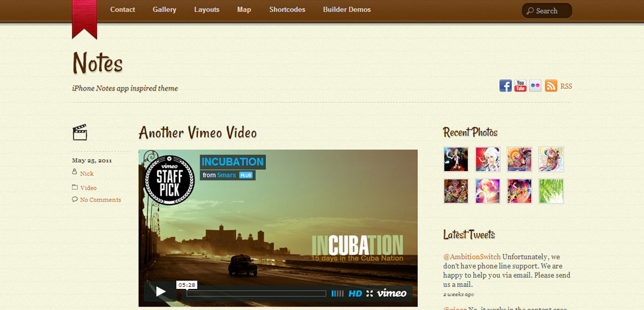This screenshot has width=644, height=310.
Task: Open the third bottom-row photo with dark pink swirls
Action: [519, 191]
